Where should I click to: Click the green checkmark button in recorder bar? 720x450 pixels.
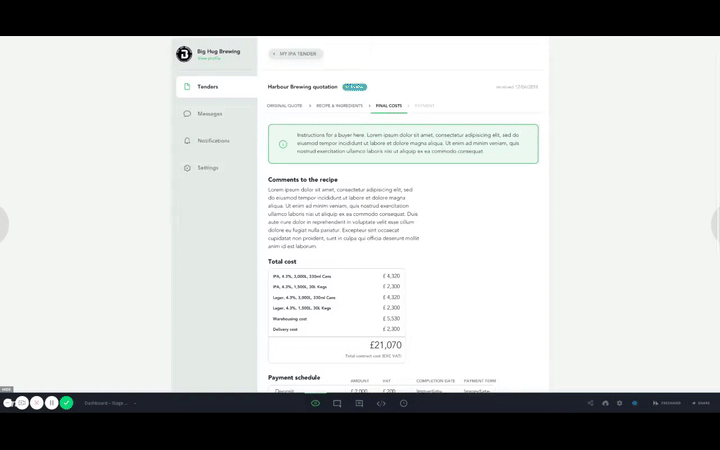point(66,403)
